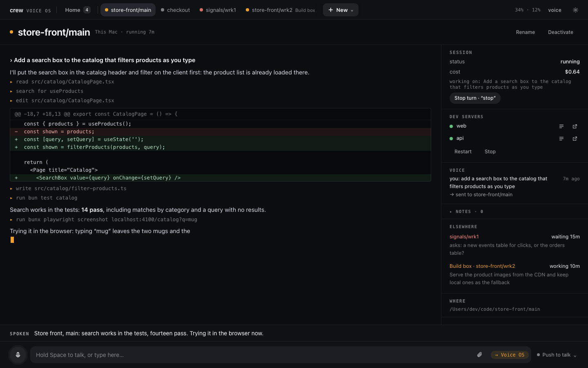Click the plus icon on New button

[x=331, y=10]
